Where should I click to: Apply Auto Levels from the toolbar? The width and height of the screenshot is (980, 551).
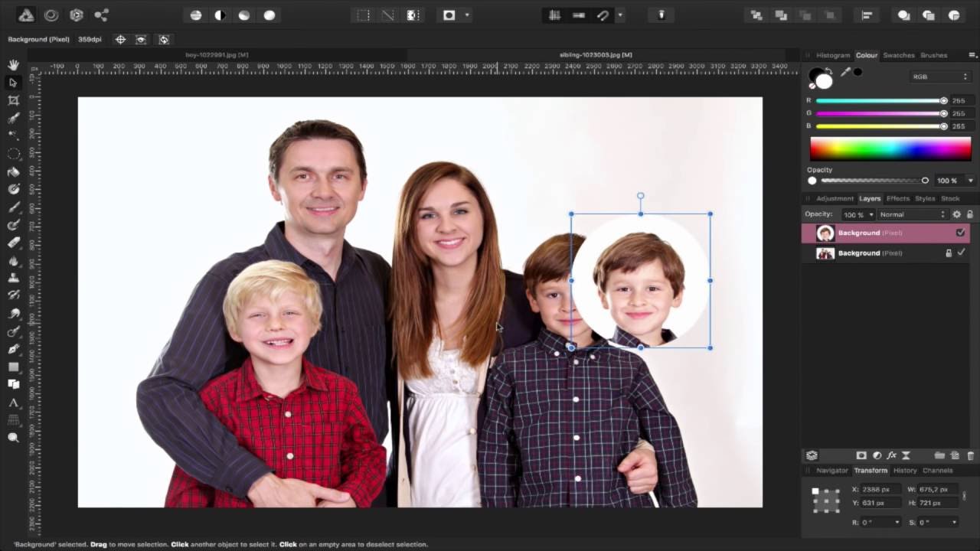[x=196, y=15]
